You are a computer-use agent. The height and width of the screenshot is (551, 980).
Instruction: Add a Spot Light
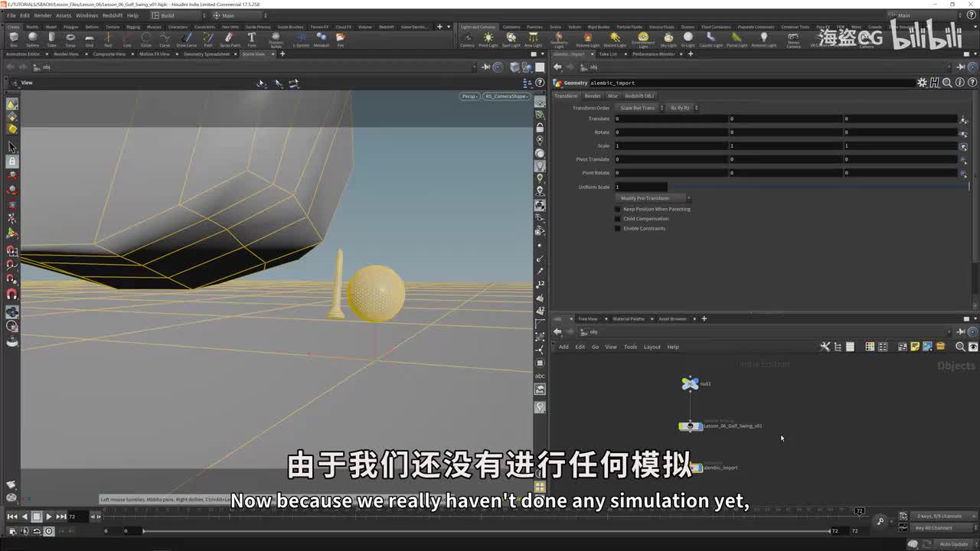point(511,39)
